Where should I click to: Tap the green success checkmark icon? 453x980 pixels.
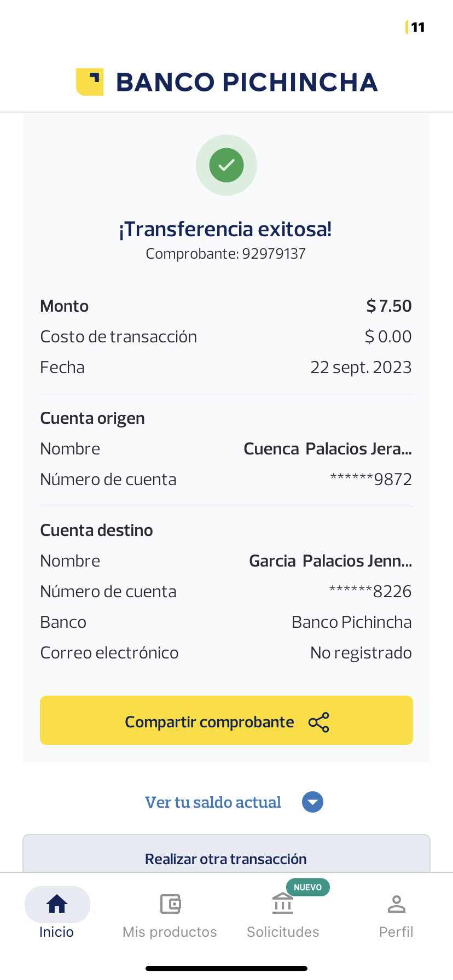click(x=226, y=165)
